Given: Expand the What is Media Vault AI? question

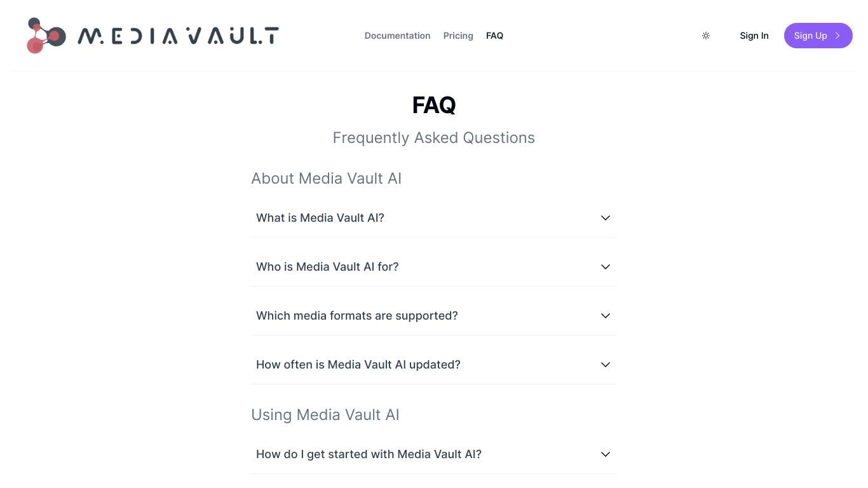Looking at the screenshot, I should click(434, 218).
